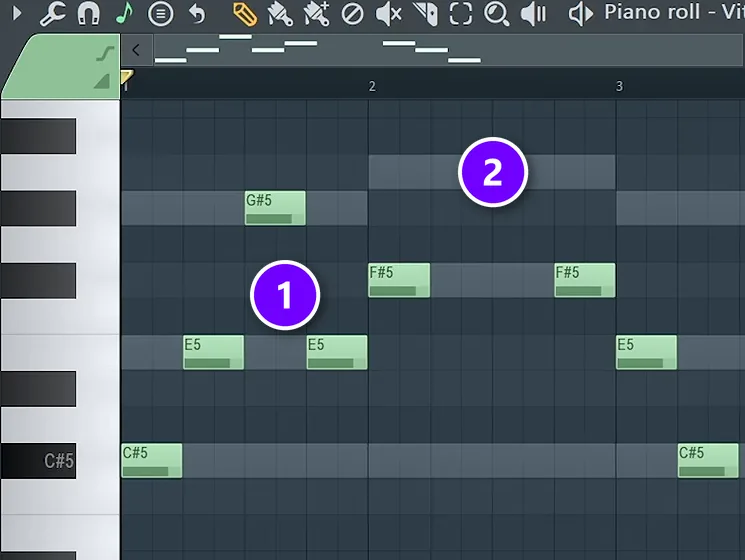Image resolution: width=745 pixels, height=560 pixels.
Task: Select the first E5 note in bar 1
Action: (213, 352)
